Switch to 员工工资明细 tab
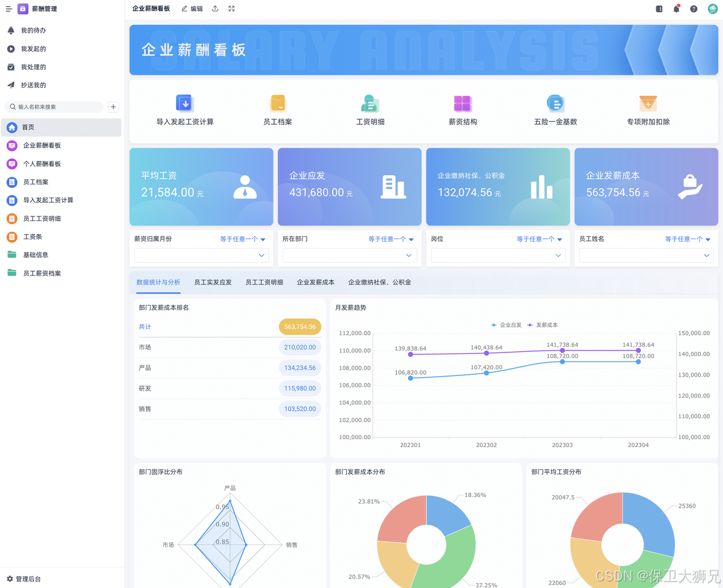 point(264,282)
